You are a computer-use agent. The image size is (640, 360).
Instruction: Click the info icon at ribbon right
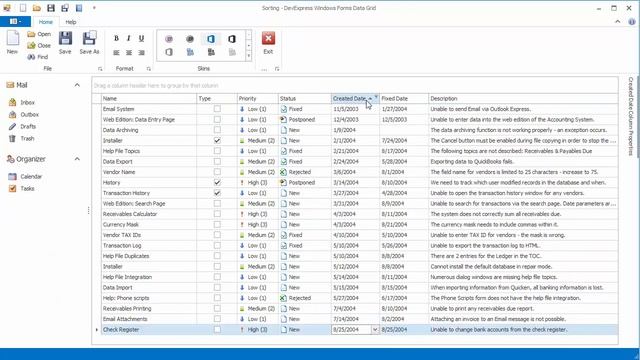(x=632, y=22)
